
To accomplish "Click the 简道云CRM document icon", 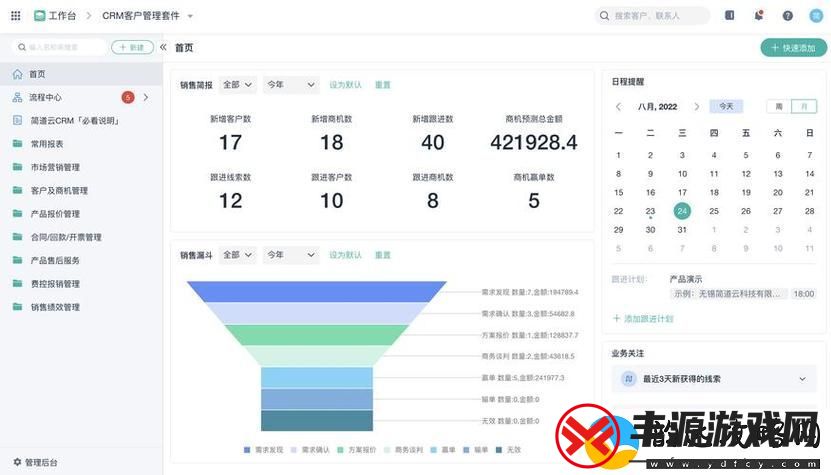I will tap(17, 120).
